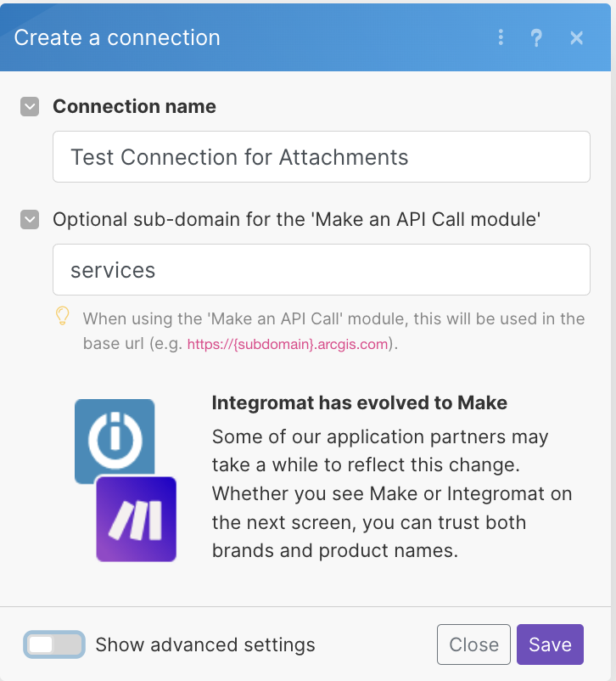Click the Close button
Image resolution: width=616 pixels, height=681 pixels.
(x=473, y=644)
